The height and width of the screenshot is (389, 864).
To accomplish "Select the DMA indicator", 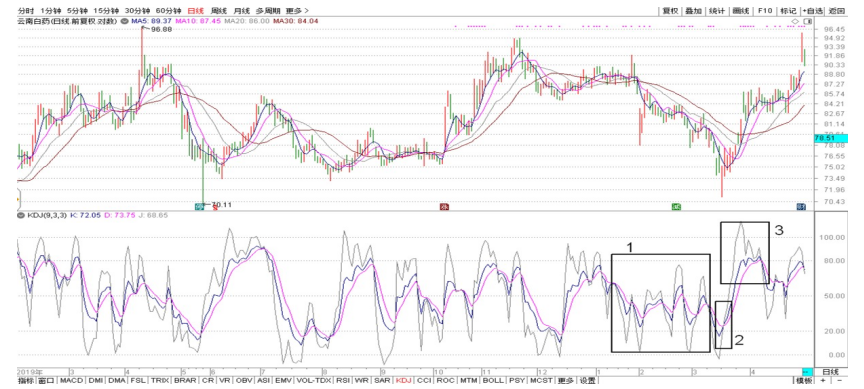I will point(117,380).
